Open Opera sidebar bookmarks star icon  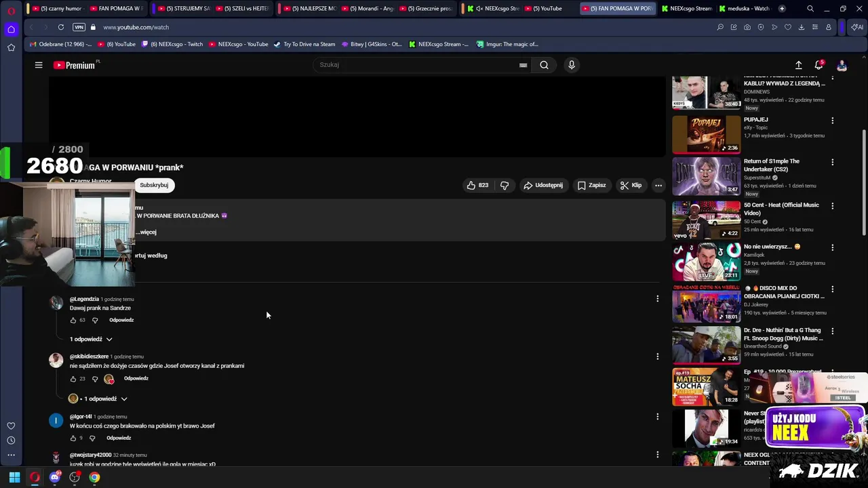[x=11, y=47]
